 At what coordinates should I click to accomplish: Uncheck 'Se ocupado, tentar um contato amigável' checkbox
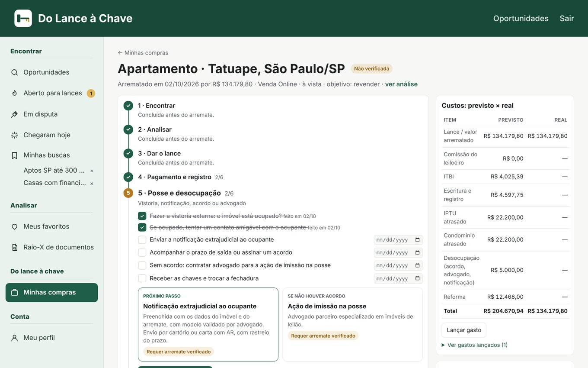coord(142,227)
